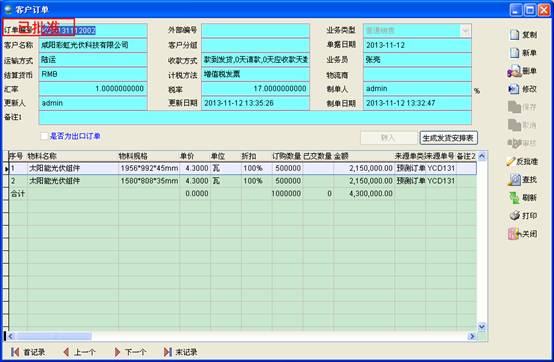Toggle 是否为出口订单 checkbox

[x=44, y=136]
